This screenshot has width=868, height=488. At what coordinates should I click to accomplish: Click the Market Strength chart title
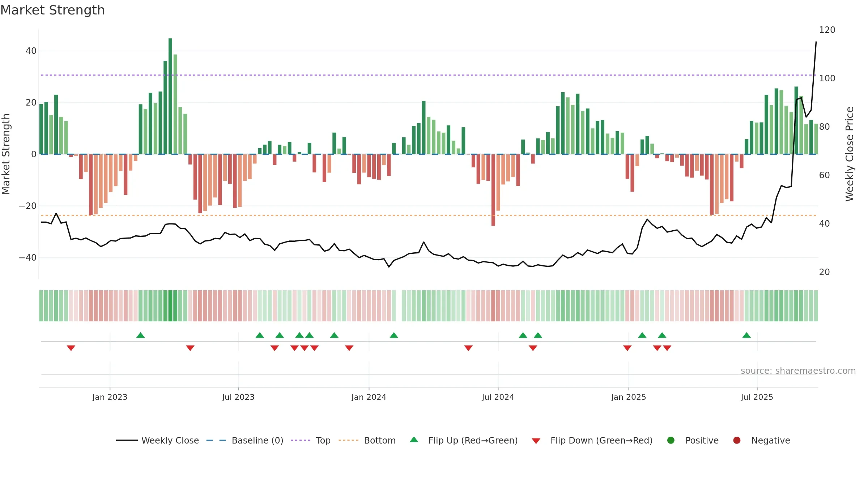[52, 10]
